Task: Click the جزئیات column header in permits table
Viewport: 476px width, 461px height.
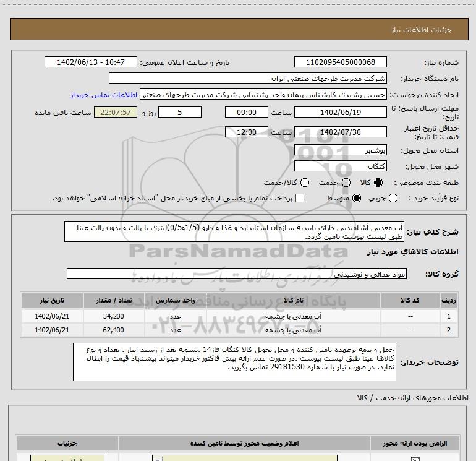Action: tap(67, 444)
